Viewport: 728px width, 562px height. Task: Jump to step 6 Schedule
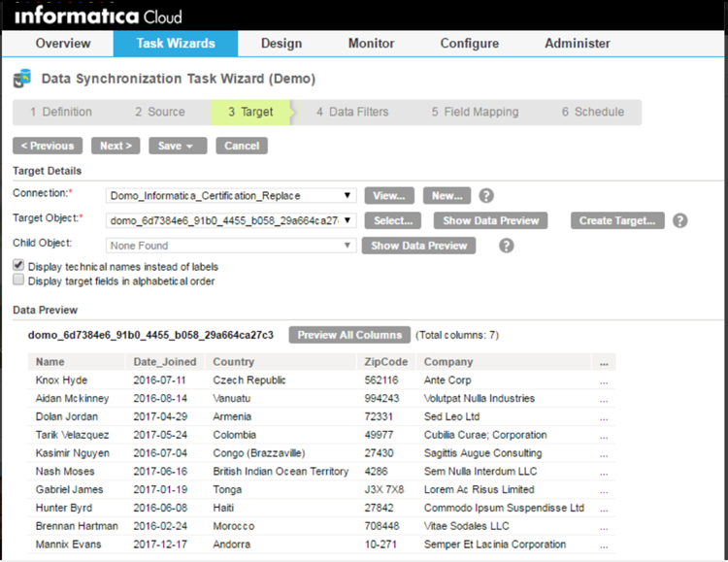point(593,112)
